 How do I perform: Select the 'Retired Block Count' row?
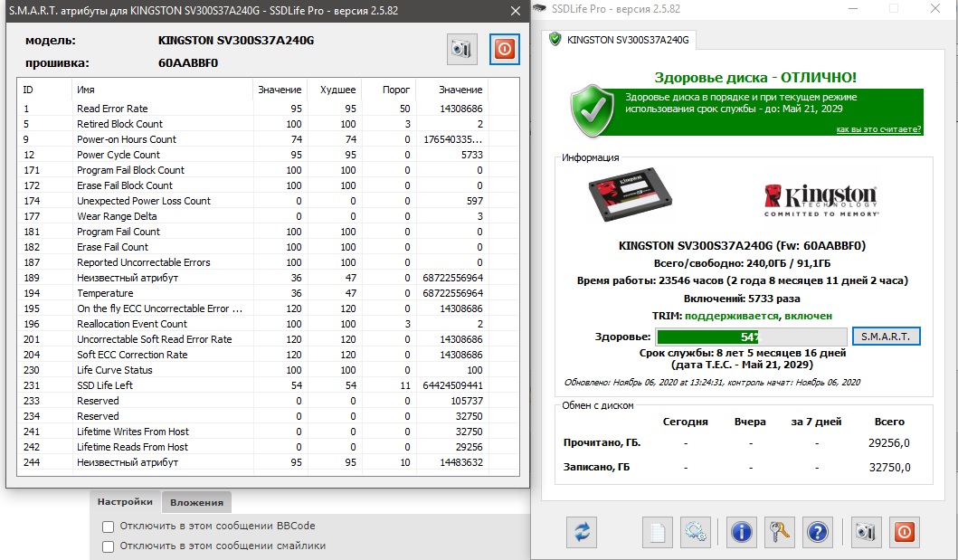tap(268, 124)
